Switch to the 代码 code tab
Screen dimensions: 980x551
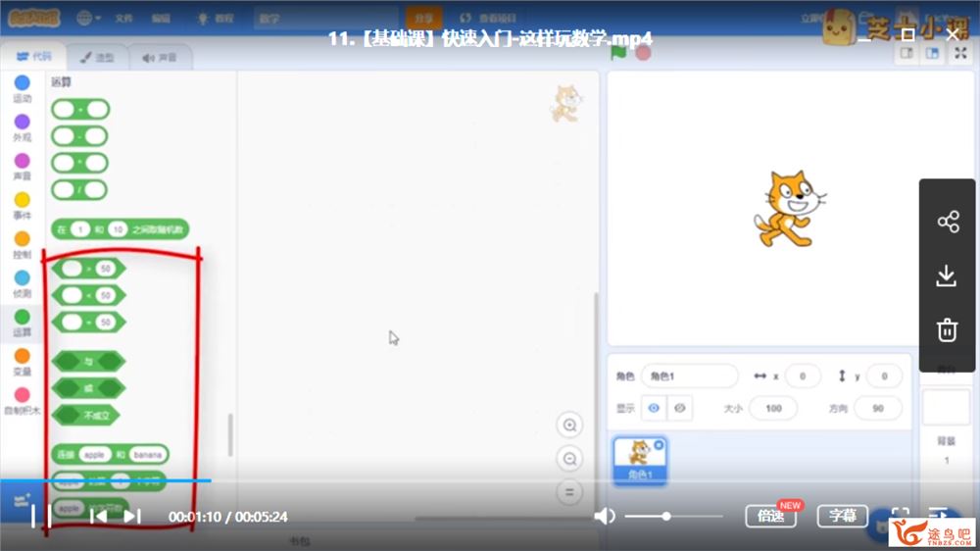point(33,56)
